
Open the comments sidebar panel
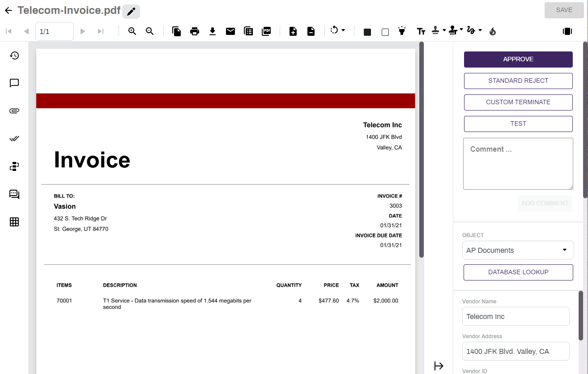[14, 83]
